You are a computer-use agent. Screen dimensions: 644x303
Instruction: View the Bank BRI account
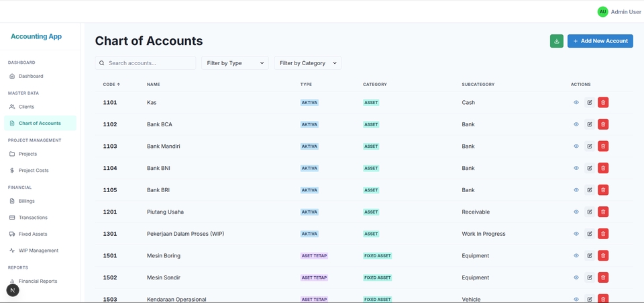pyautogui.click(x=576, y=190)
